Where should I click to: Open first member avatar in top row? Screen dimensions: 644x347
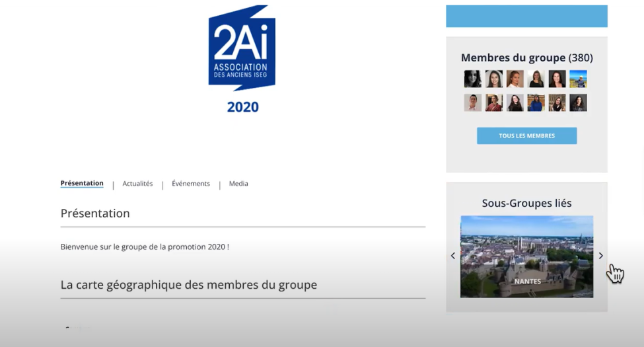click(x=473, y=79)
